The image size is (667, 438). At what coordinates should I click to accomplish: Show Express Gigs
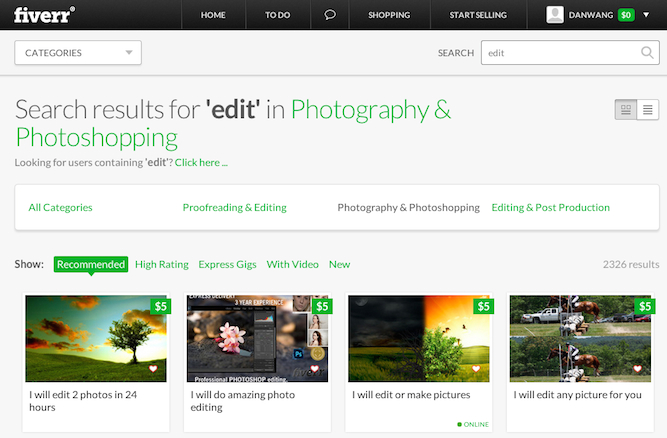pyautogui.click(x=227, y=265)
